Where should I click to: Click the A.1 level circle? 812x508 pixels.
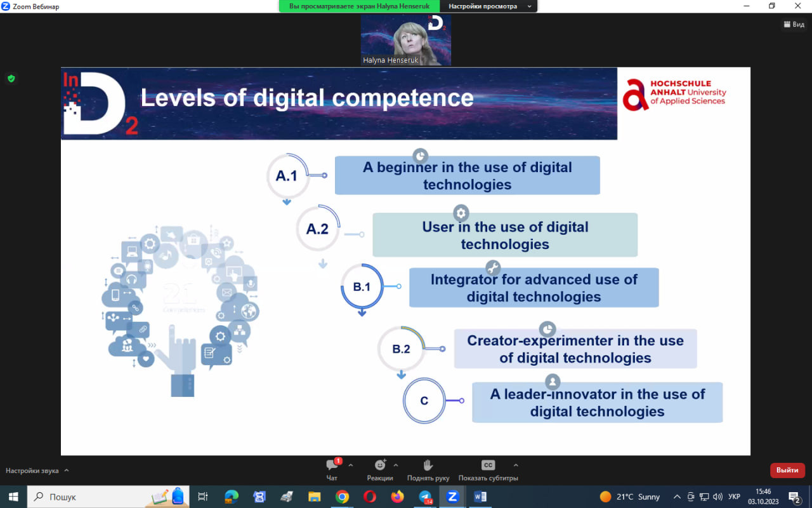click(x=287, y=176)
